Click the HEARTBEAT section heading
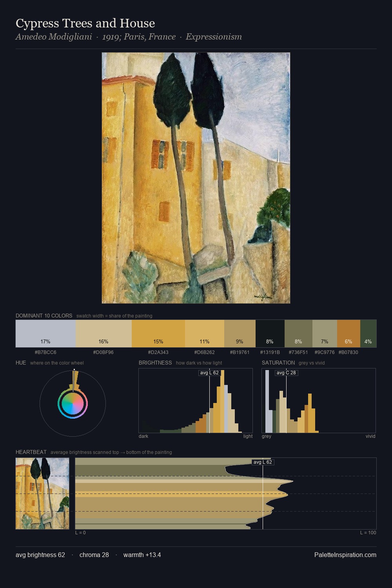 tap(31, 452)
